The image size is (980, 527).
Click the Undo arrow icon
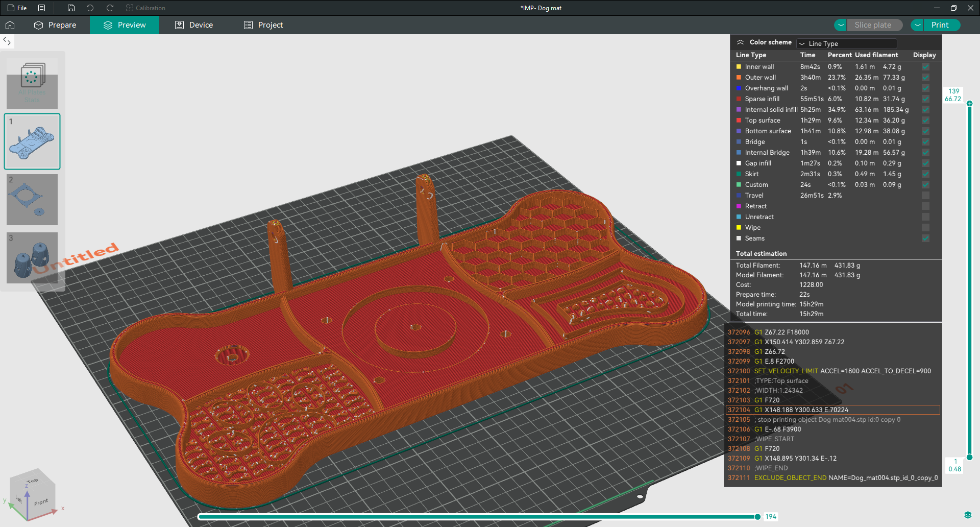(x=90, y=8)
